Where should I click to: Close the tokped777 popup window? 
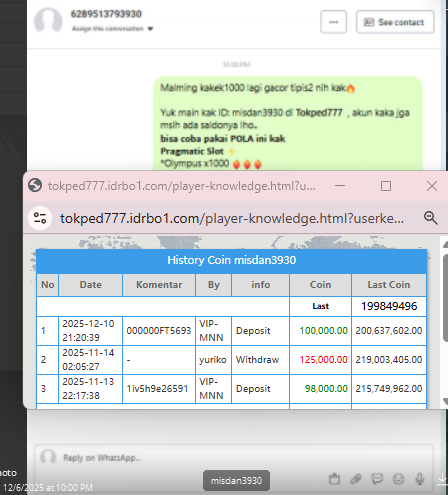tap(432, 186)
